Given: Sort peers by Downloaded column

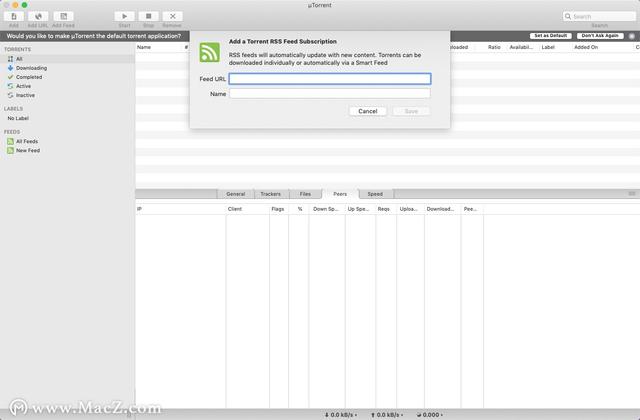Looking at the screenshot, I should coord(442,209).
